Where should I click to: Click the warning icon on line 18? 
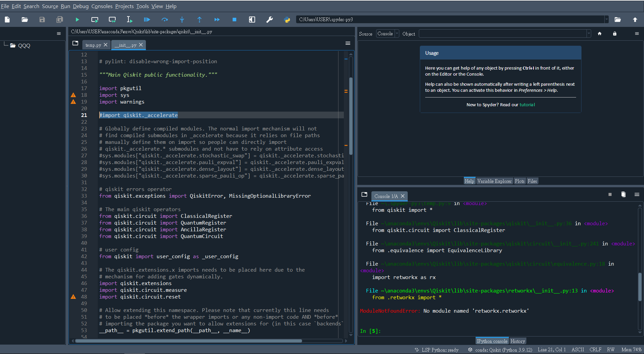73,95
